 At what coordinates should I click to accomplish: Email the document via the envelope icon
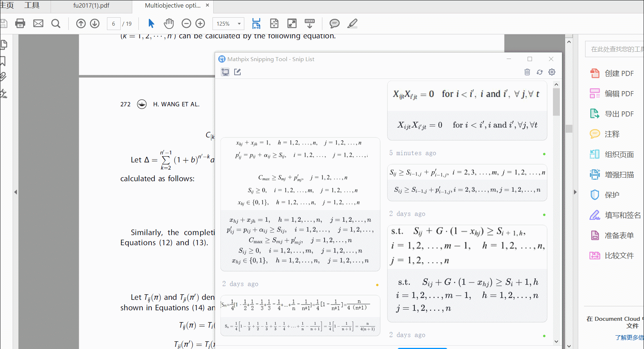point(38,23)
